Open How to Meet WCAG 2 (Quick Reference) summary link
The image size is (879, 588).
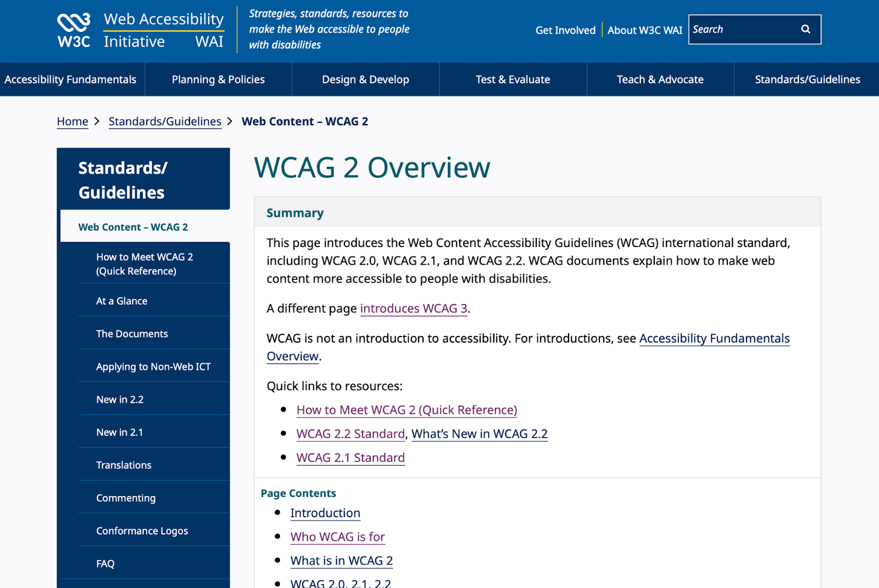[x=407, y=410]
